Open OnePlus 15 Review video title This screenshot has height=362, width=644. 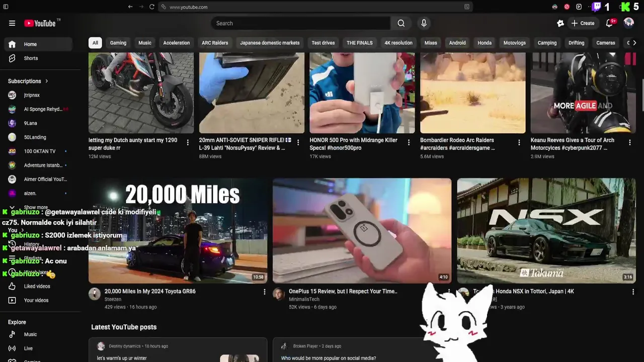343,291
